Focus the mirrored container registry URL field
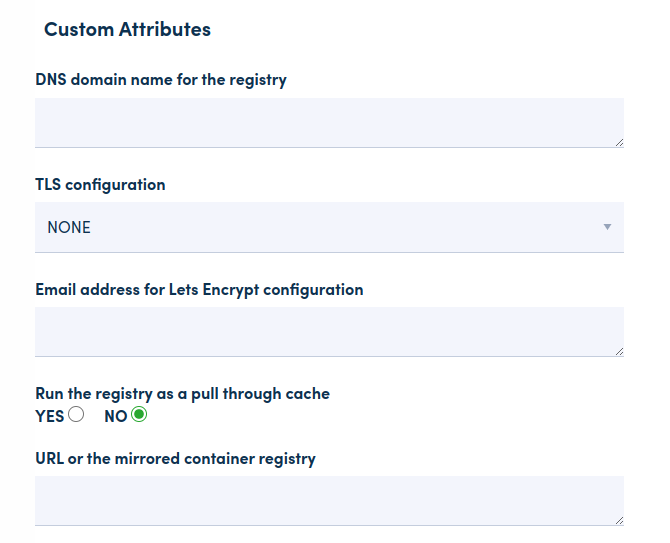 (x=329, y=500)
